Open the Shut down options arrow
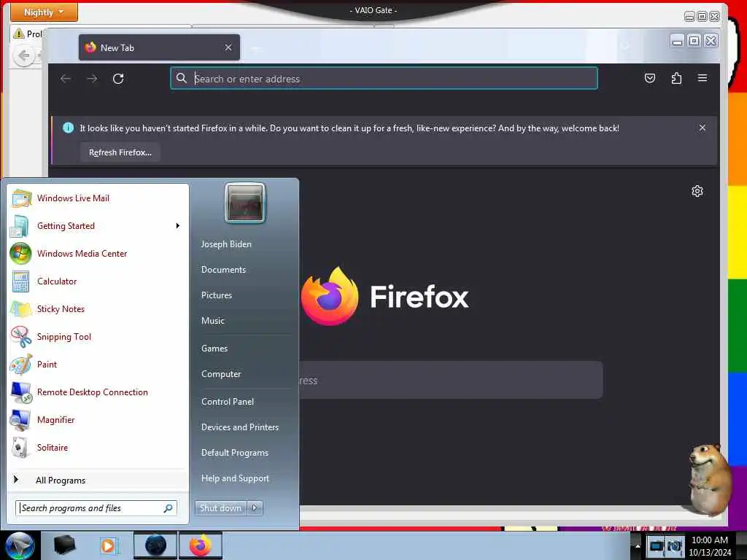Viewport: 747px width, 560px height. [x=255, y=508]
